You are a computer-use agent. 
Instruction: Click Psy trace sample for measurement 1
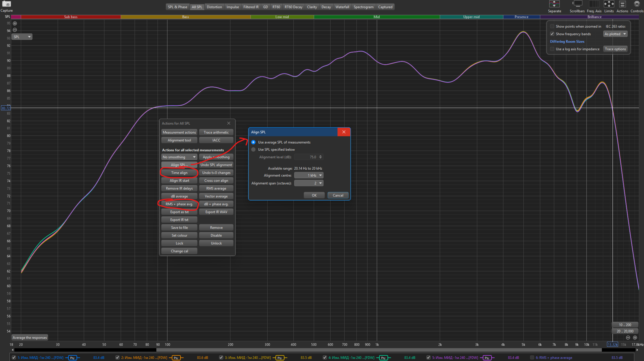click(73, 358)
